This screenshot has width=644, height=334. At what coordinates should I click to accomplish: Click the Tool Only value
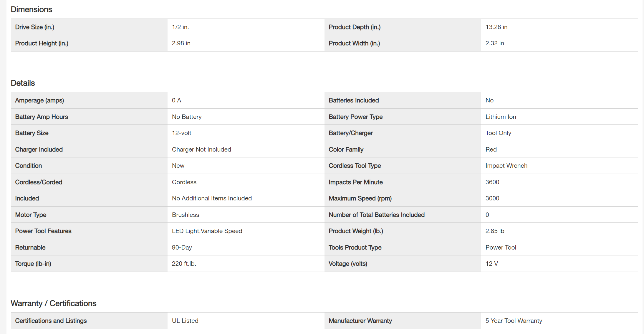tap(498, 133)
